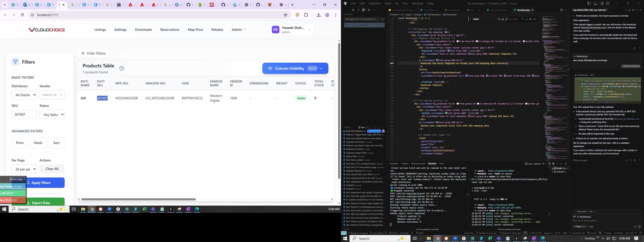644x242 pixels.
Task: Toggle Match Case in the find widget
Action: pyautogui.click(x=500, y=19)
